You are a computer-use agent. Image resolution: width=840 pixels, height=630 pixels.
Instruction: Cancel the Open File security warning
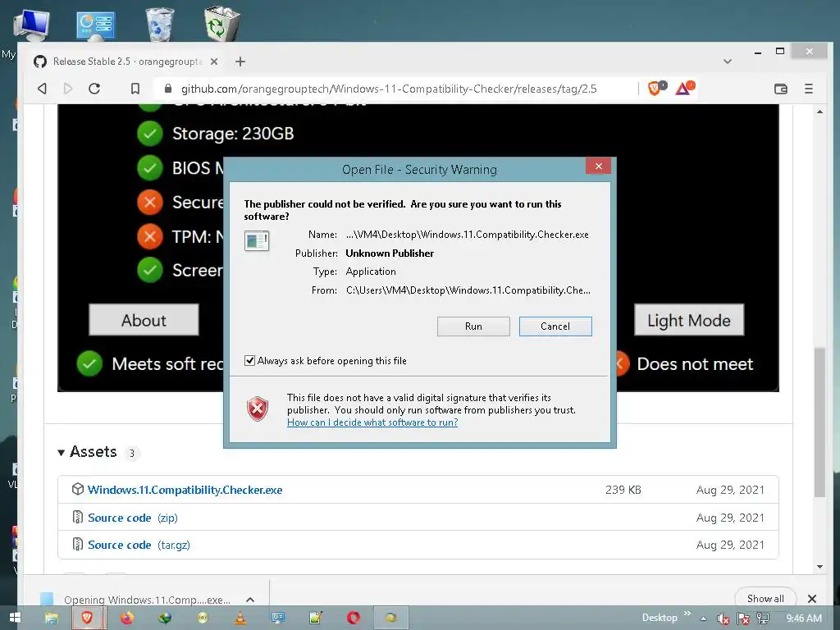555,326
